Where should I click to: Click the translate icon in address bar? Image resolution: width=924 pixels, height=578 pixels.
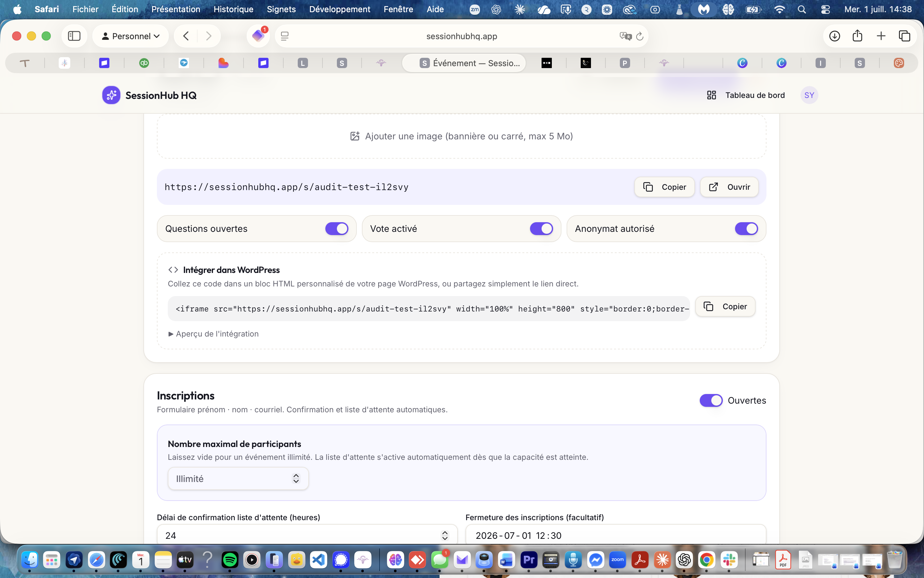pos(625,36)
